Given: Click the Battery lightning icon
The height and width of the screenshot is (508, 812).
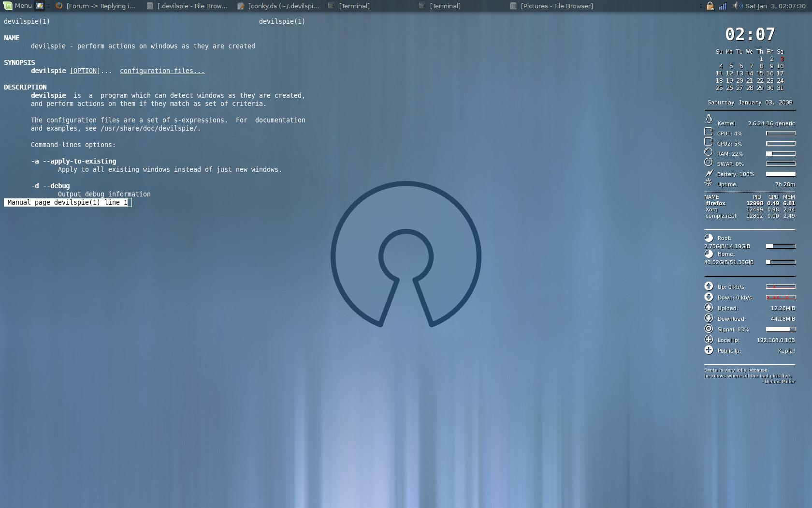Looking at the screenshot, I should [709, 173].
